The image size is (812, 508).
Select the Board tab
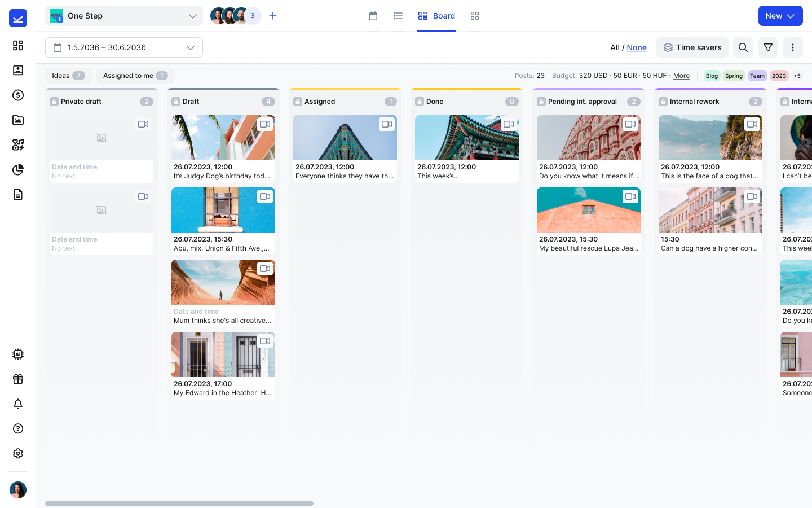pyautogui.click(x=436, y=16)
